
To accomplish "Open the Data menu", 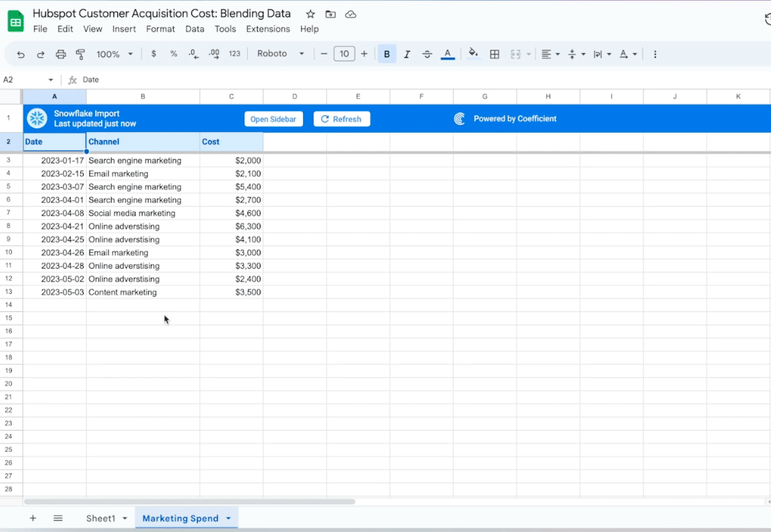I will tap(195, 29).
